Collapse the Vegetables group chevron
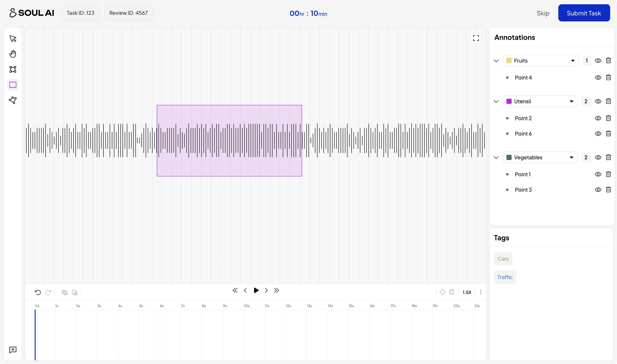 [496, 157]
